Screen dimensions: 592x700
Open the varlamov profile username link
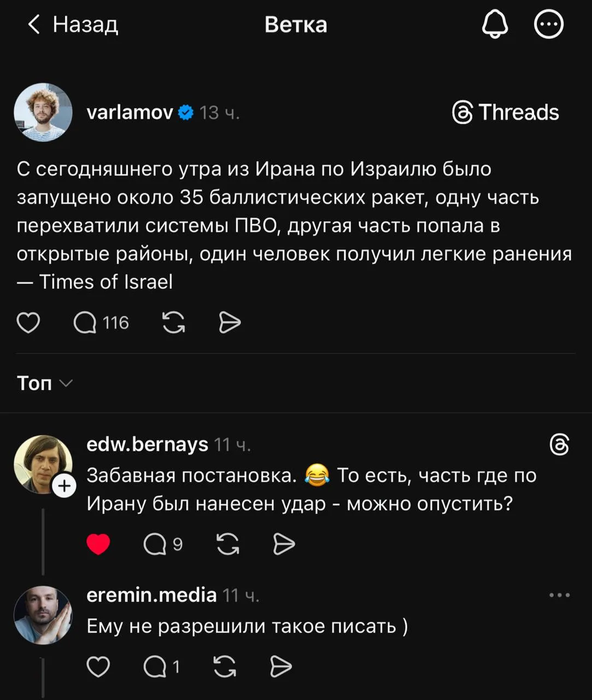coord(130,113)
